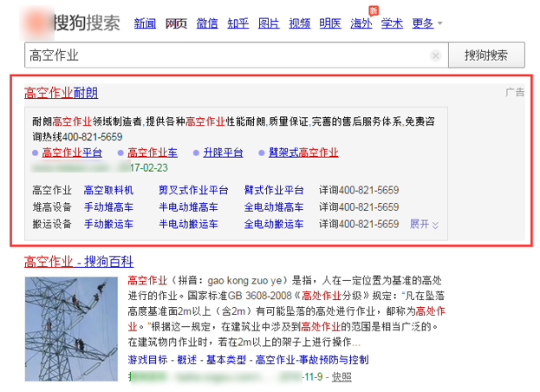Go to the 图片 tab
Image resolution: width=540 pixels, height=392 pixels.
pos(269,23)
